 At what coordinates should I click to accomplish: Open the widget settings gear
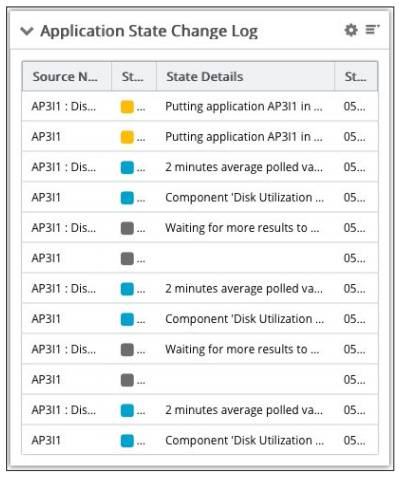click(x=351, y=30)
